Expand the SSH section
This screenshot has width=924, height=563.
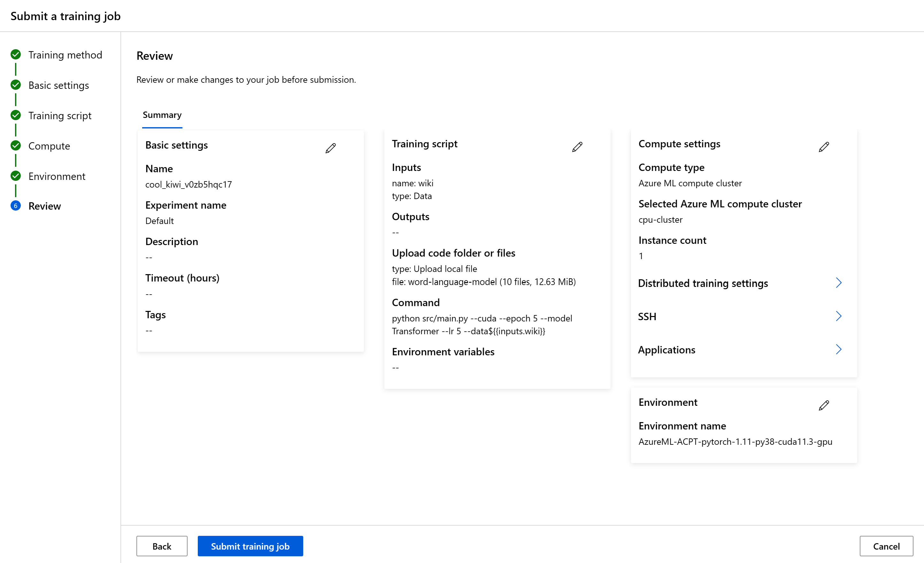[839, 316]
